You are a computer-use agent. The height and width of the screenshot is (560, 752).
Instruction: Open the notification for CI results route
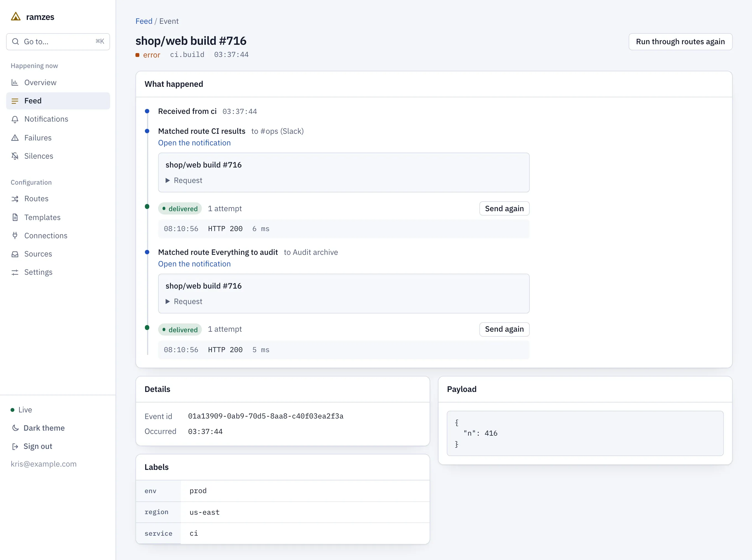click(194, 143)
